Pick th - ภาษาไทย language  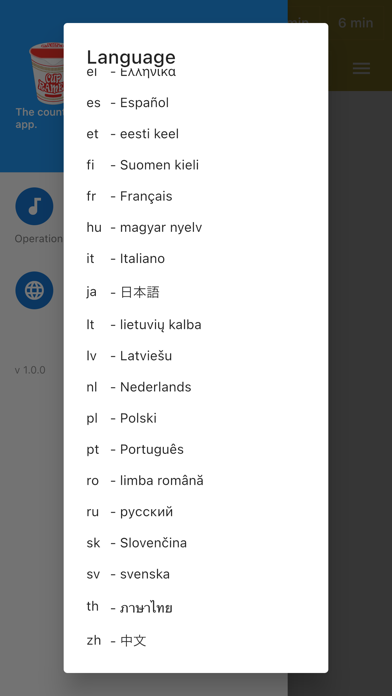point(196,607)
